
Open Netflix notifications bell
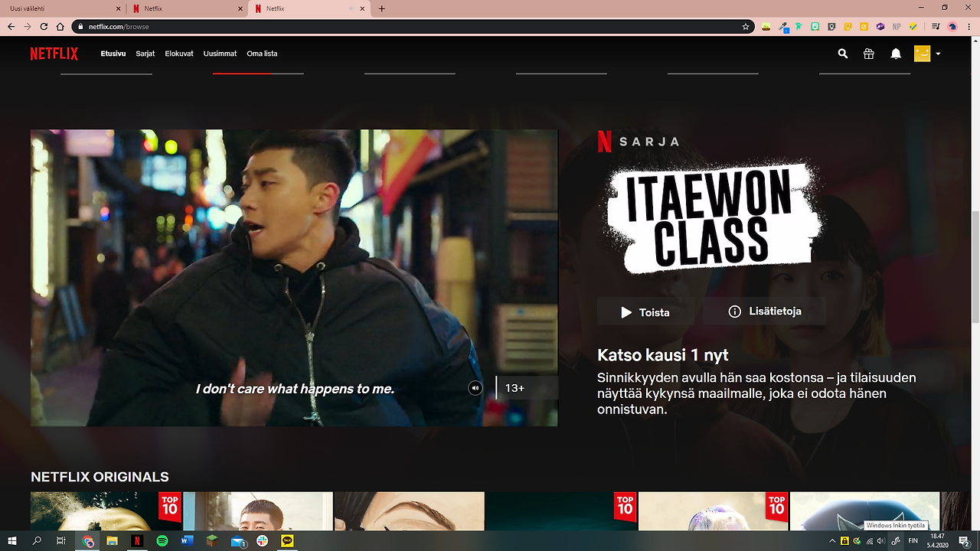click(896, 54)
